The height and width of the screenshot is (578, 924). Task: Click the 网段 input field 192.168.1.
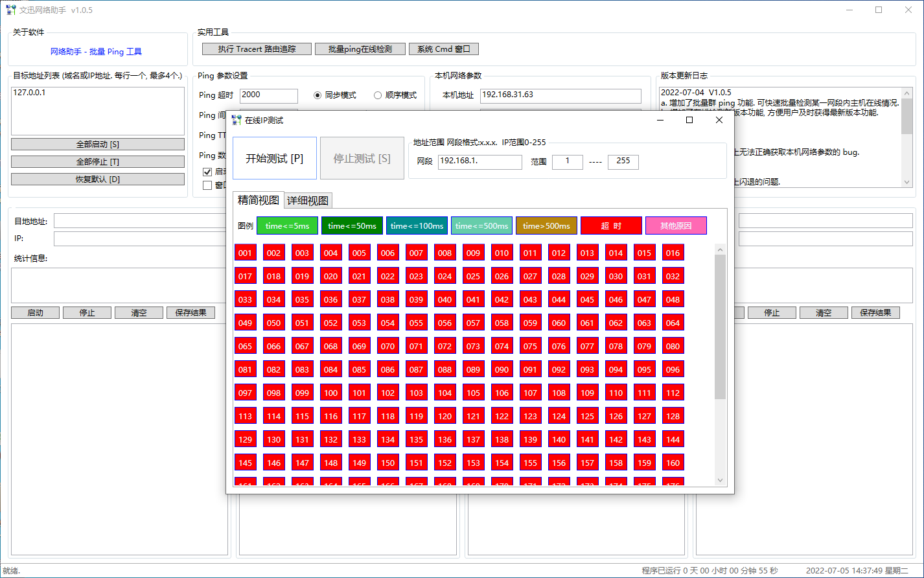[480, 162]
